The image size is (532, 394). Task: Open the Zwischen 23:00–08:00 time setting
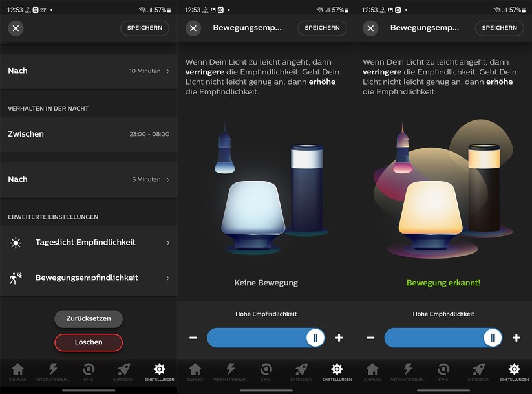tap(89, 135)
